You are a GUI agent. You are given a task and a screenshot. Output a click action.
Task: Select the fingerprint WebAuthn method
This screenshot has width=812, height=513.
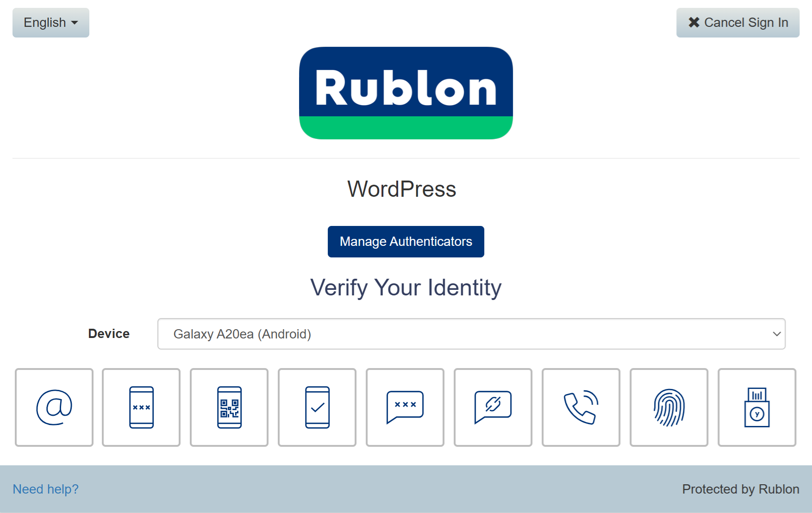(x=669, y=407)
